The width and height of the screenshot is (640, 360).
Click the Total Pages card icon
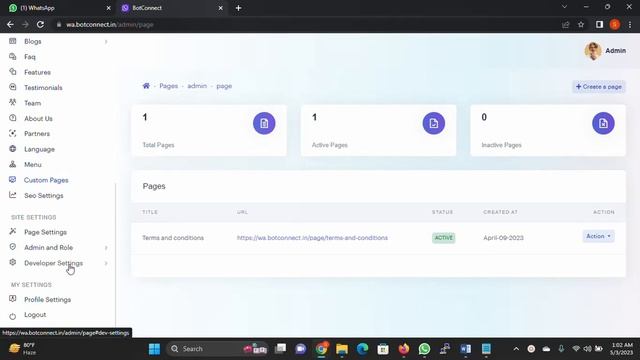(x=264, y=123)
